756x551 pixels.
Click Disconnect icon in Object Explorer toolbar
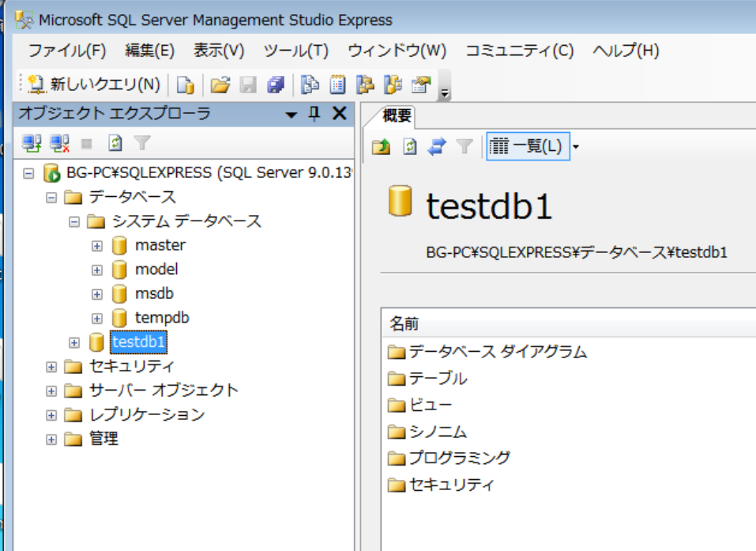point(60,143)
